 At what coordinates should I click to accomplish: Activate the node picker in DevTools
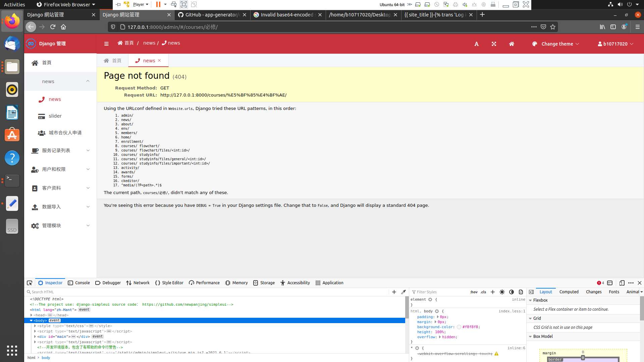29,283
